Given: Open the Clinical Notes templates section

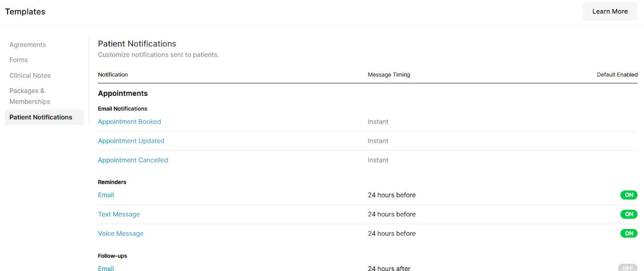Looking at the screenshot, I should [x=30, y=75].
